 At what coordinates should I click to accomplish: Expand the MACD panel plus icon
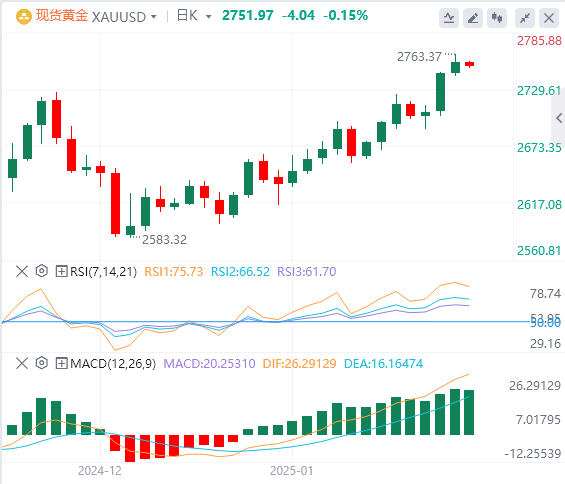point(61,363)
